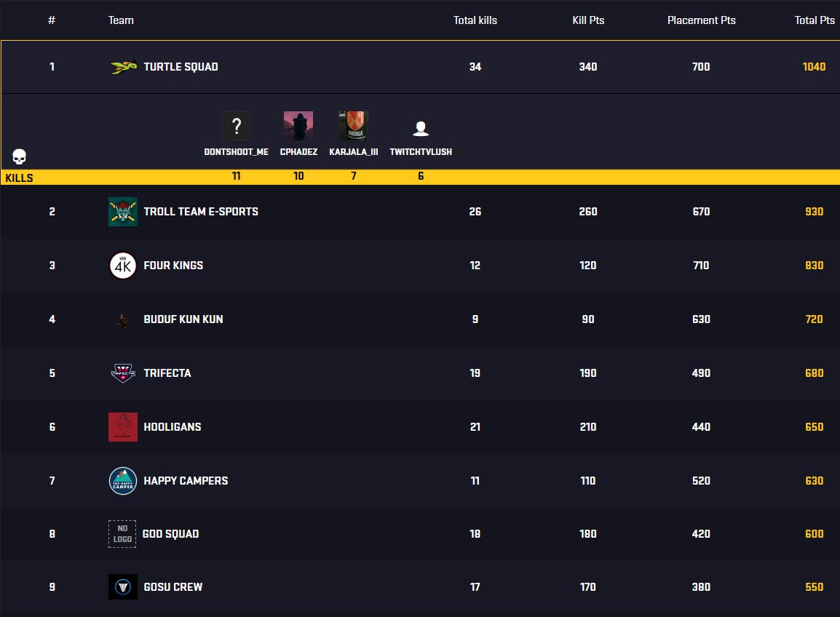This screenshot has width=840, height=617.
Task: Click CPHADEZ player avatar
Action: pos(298,126)
